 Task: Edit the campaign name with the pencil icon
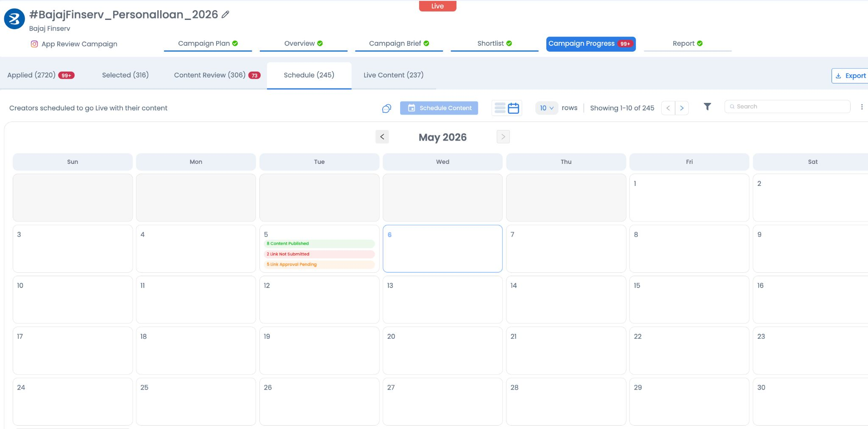(x=225, y=14)
